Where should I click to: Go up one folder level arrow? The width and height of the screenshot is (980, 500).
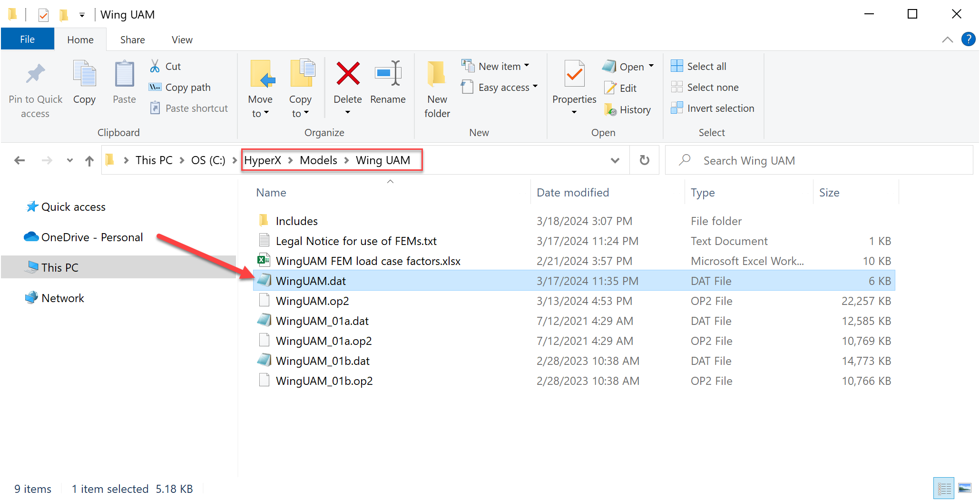[89, 161]
